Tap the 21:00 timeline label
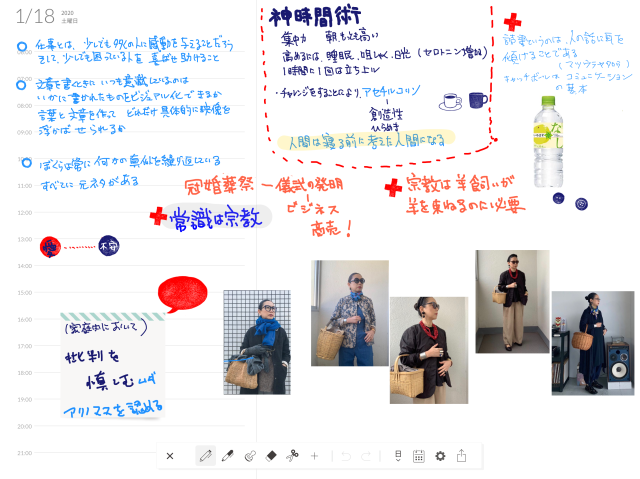 click(24, 453)
